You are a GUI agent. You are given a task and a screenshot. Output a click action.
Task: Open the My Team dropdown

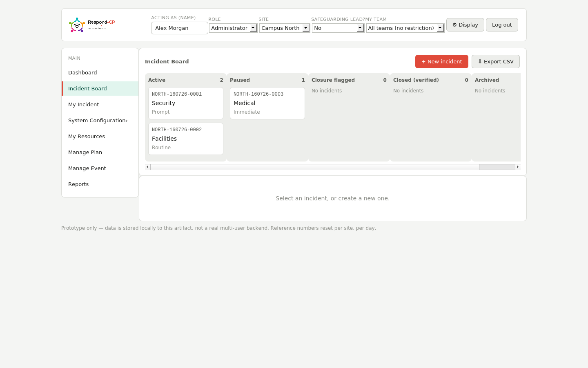(x=405, y=28)
